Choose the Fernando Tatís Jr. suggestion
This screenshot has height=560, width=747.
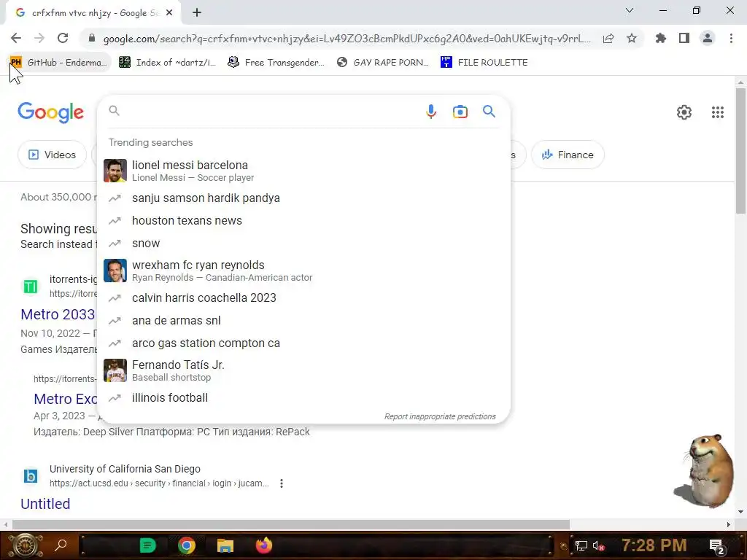(x=303, y=370)
